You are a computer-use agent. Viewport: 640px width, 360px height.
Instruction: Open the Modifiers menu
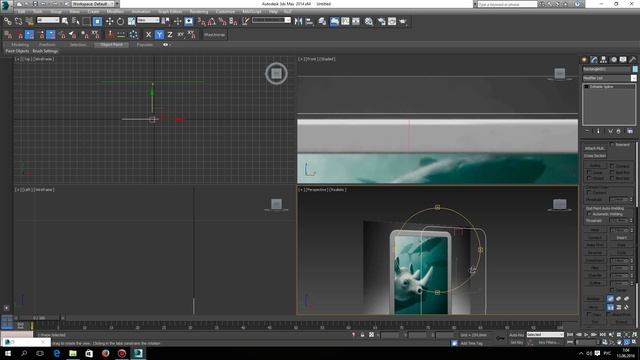(x=115, y=12)
